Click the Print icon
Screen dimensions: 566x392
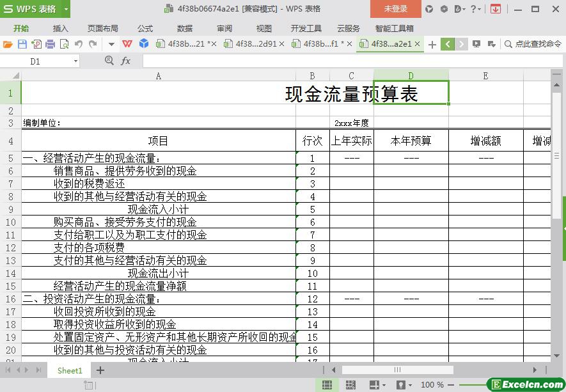coord(50,44)
